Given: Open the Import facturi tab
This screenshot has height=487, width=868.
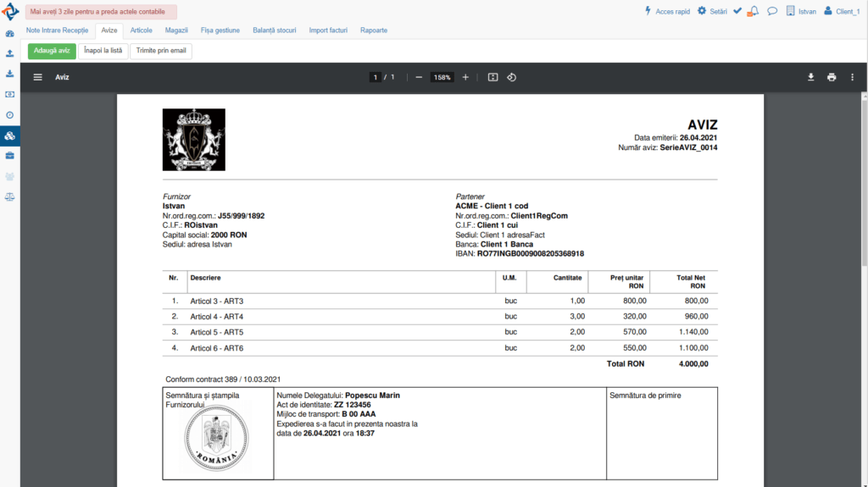Looking at the screenshot, I should coord(328,30).
